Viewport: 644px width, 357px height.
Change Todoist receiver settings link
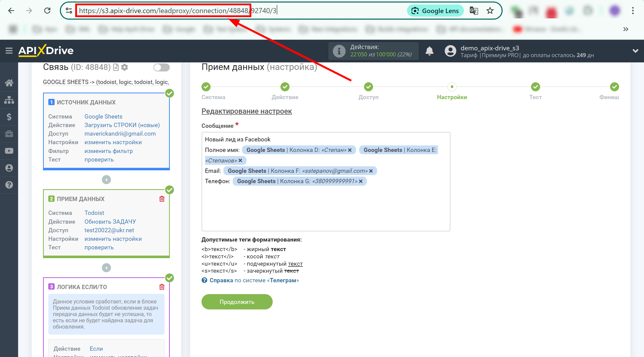point(113,239)
